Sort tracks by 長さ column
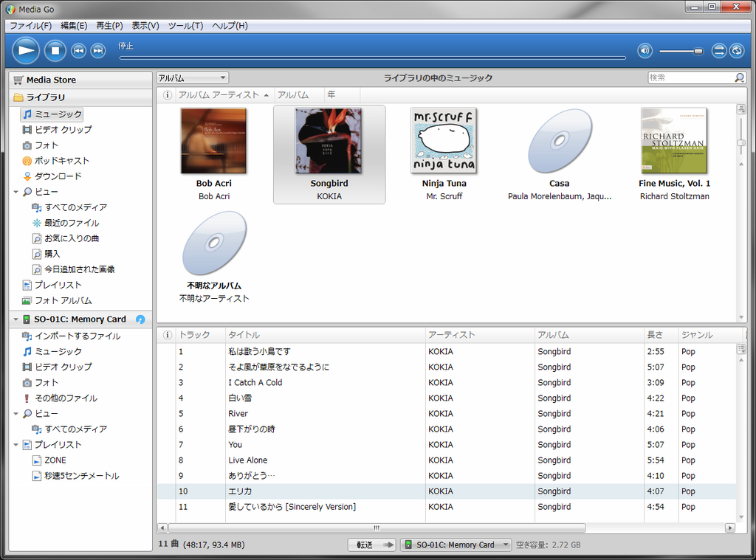756x560 pixels. (x=661, y=335)
